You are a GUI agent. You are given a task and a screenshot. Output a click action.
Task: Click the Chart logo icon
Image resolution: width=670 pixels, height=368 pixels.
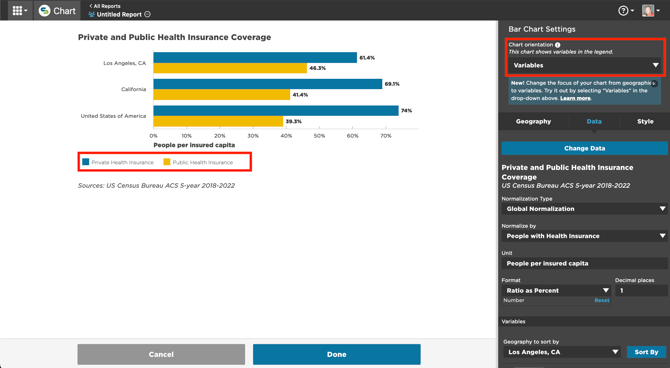[x=44, y=11]
